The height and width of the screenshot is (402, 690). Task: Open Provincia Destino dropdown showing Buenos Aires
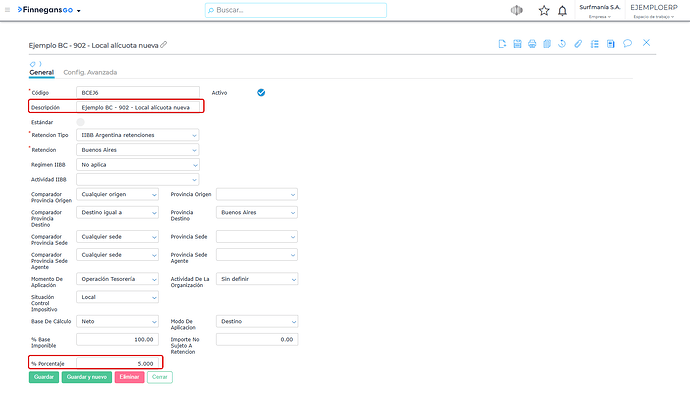257,212
